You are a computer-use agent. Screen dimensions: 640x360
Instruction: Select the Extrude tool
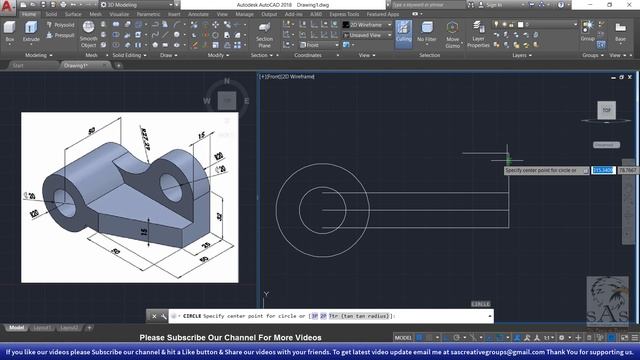click(x=31, y=32)
